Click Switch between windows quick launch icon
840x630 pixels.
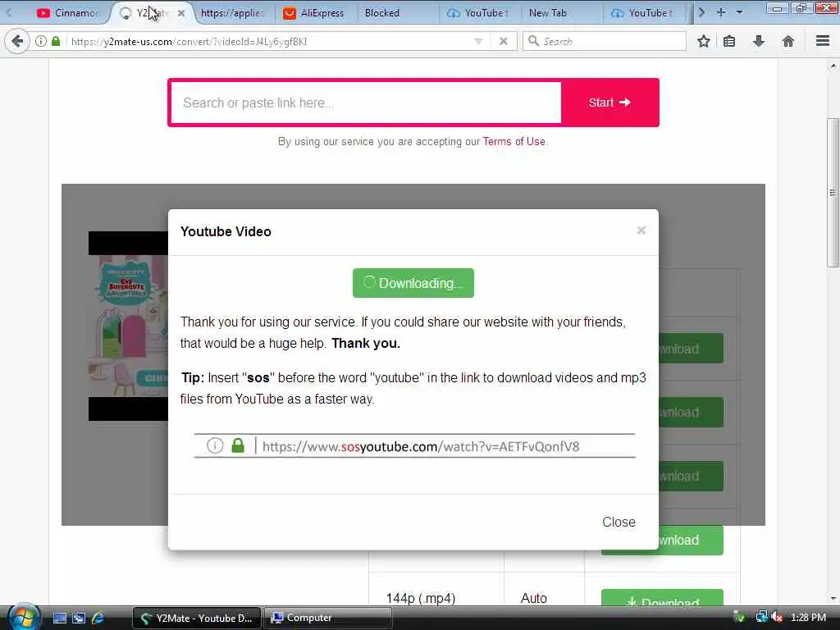coord(79,618)
